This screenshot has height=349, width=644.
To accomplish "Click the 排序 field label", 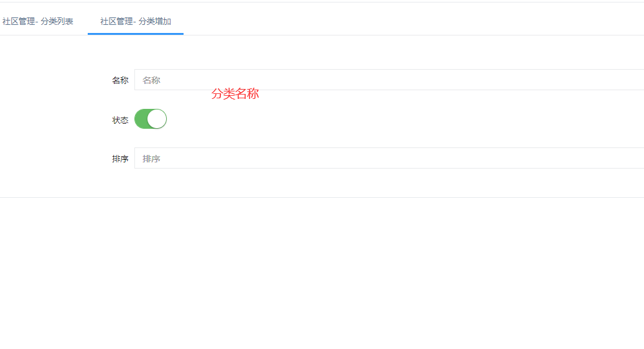I will click(120, 159).
